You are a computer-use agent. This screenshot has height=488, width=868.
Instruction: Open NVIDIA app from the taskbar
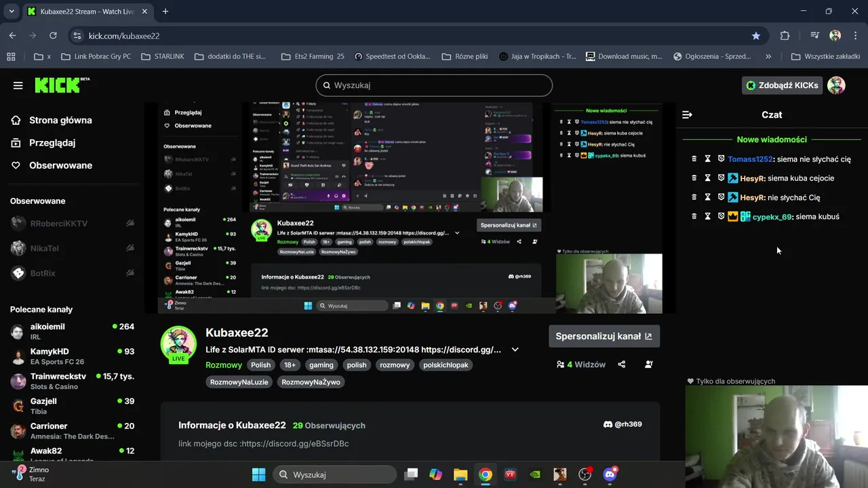[535, 474]
